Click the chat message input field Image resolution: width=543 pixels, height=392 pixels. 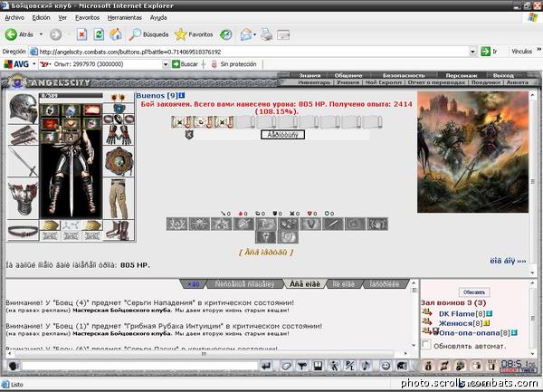point(140,366)
